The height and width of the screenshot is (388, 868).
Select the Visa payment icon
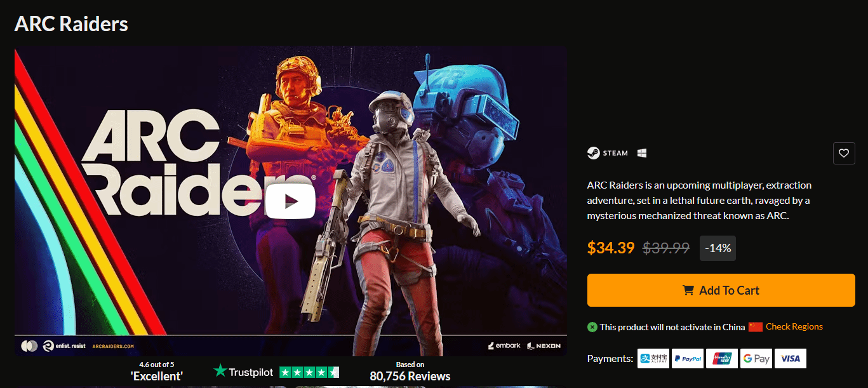click(x=791, y=358)
